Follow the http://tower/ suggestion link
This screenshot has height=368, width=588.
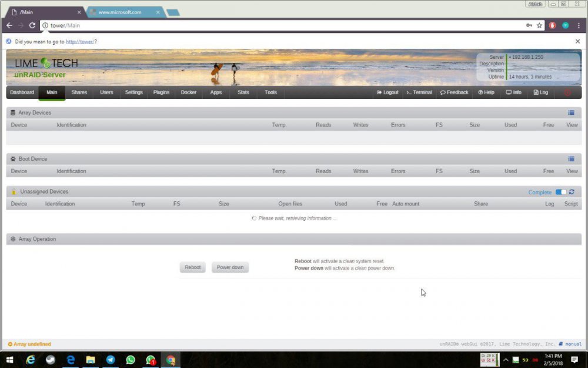(80, 42)
